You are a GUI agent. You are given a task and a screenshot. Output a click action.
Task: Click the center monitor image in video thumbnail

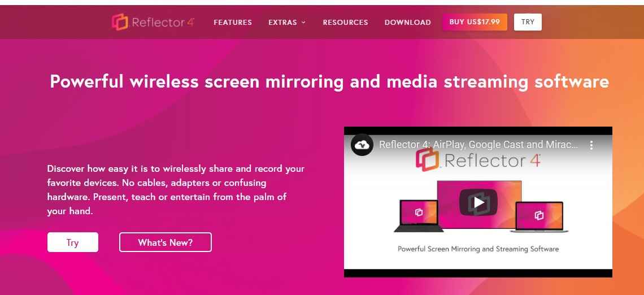(x=479, y=204)
